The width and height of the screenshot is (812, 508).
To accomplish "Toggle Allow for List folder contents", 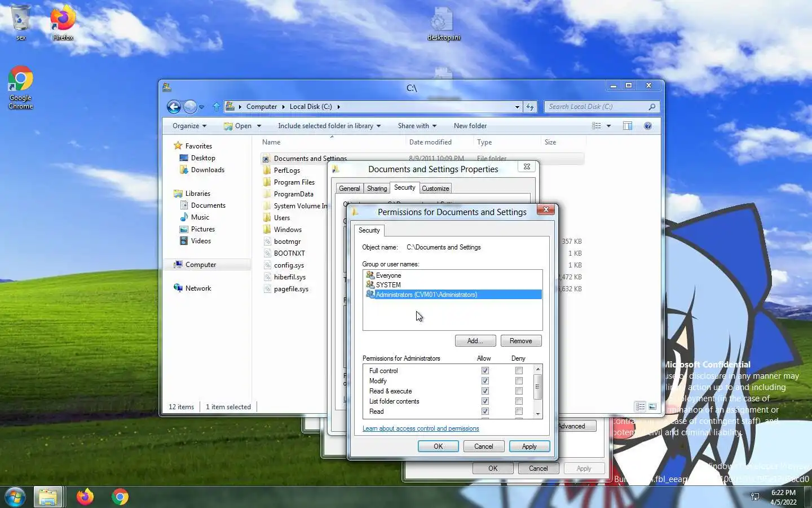I will coord(485,401).
